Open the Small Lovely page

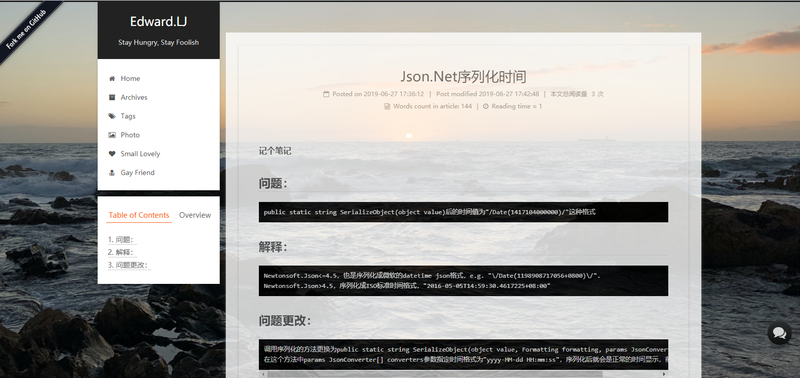(x=140, y=154)
